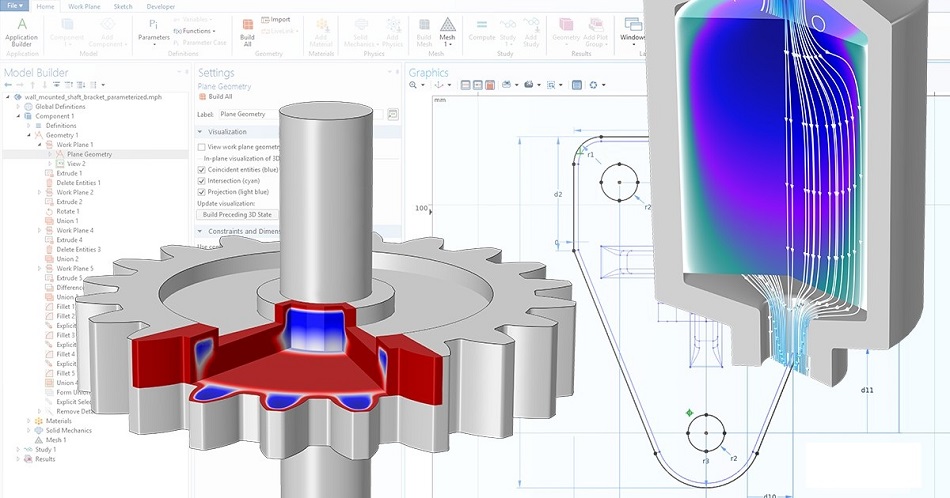Click the Parameter Case button

(200, 42)
